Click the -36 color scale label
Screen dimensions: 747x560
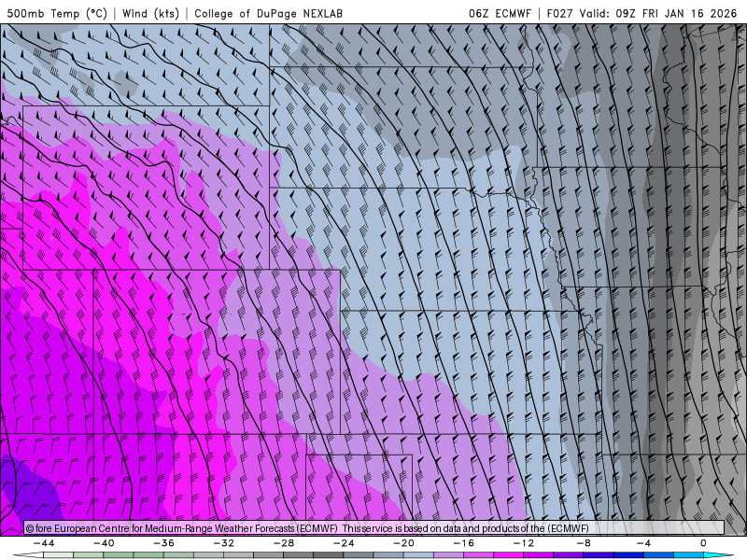[x=164, y=543]
